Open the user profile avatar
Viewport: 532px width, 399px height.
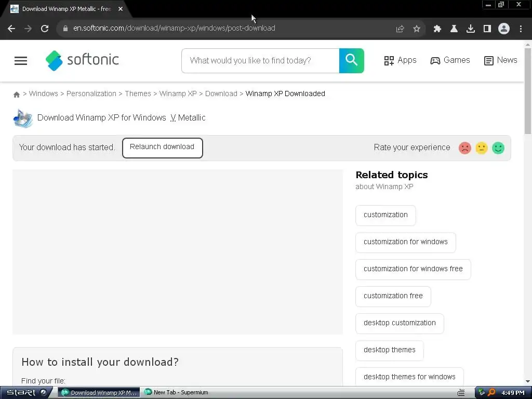(504, 29)
